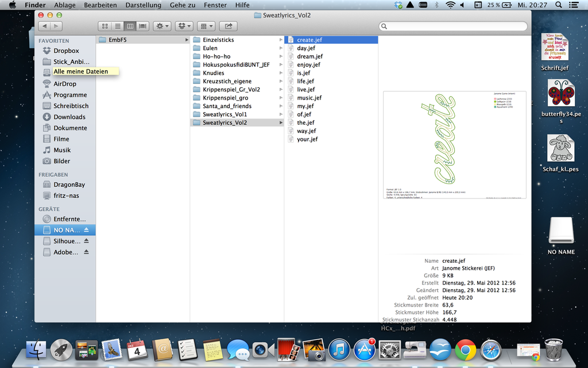Select Schaf_kl.pes on the desktop
The width and height of the screenshot is (588, 368).
(560, 153)
